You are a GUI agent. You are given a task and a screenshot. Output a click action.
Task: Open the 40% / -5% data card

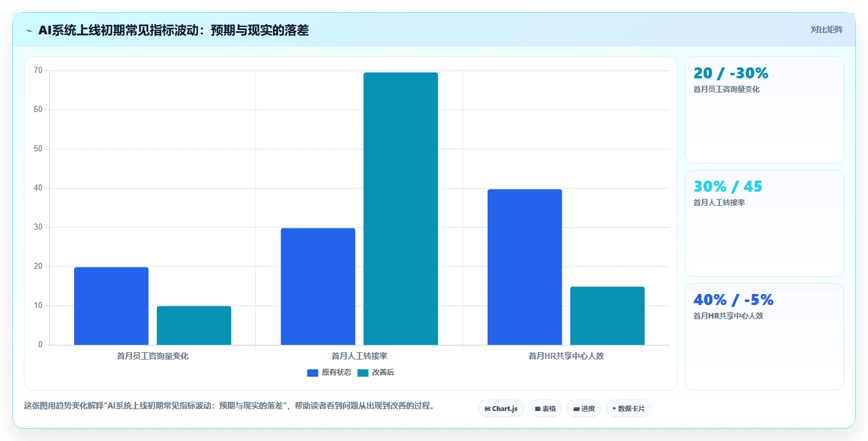(764, 337)
